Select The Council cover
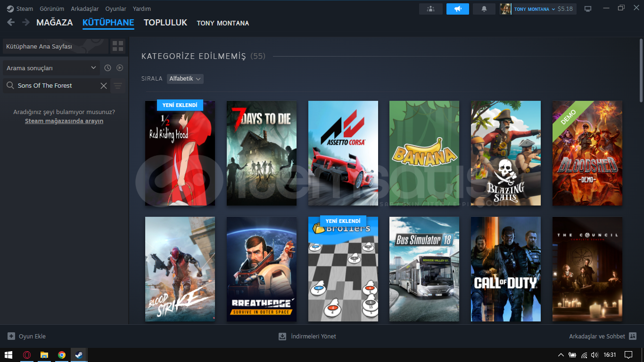This screenshot has width=644, height=362. [x=587, y=269]
